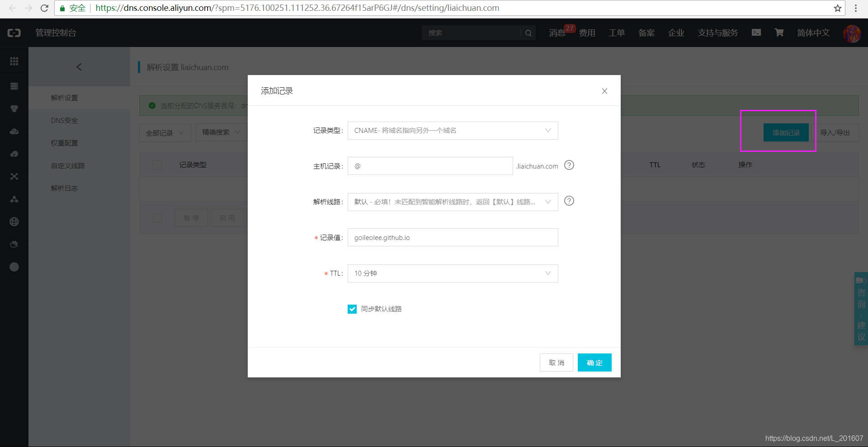Click the 记录类型 column header
The width and height of the screenshot is (868, 447).
(x=193, y=165)
